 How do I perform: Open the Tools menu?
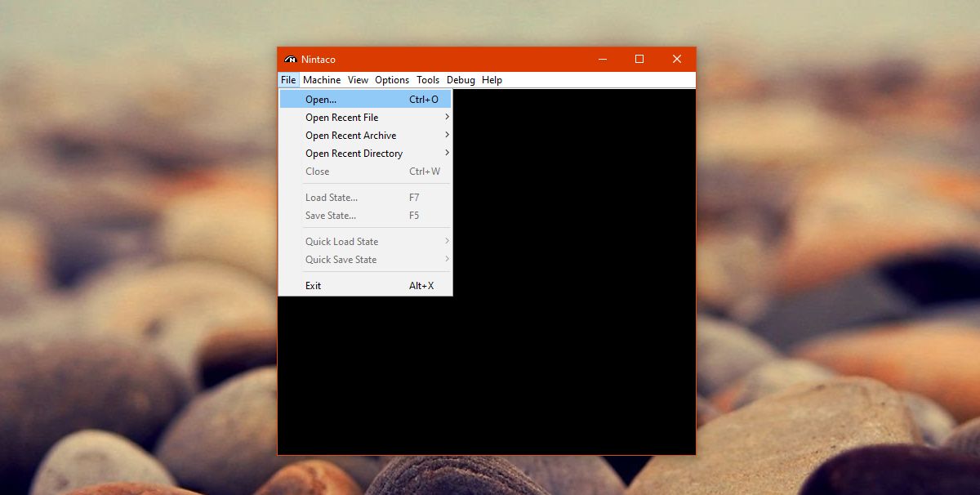(x=428, y=80)
